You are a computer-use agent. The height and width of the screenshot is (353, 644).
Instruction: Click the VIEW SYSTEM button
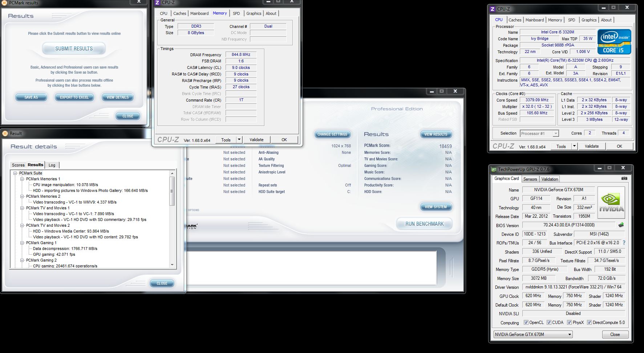(436, 207)
